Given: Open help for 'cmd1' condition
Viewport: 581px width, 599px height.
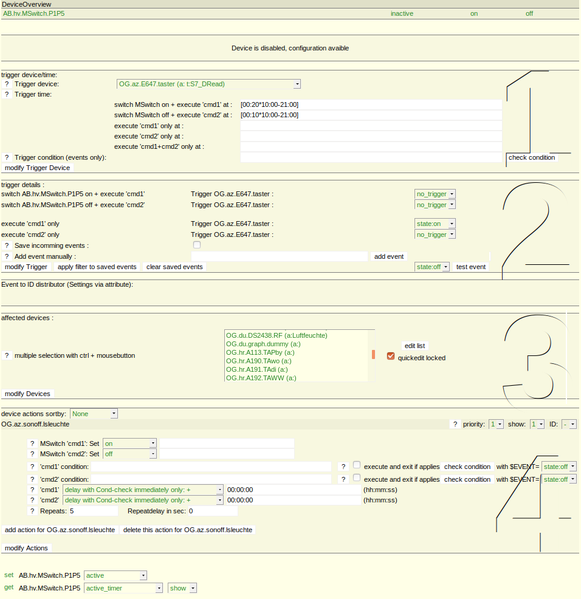Looking at the screenshot, I should tap(32, 467).
